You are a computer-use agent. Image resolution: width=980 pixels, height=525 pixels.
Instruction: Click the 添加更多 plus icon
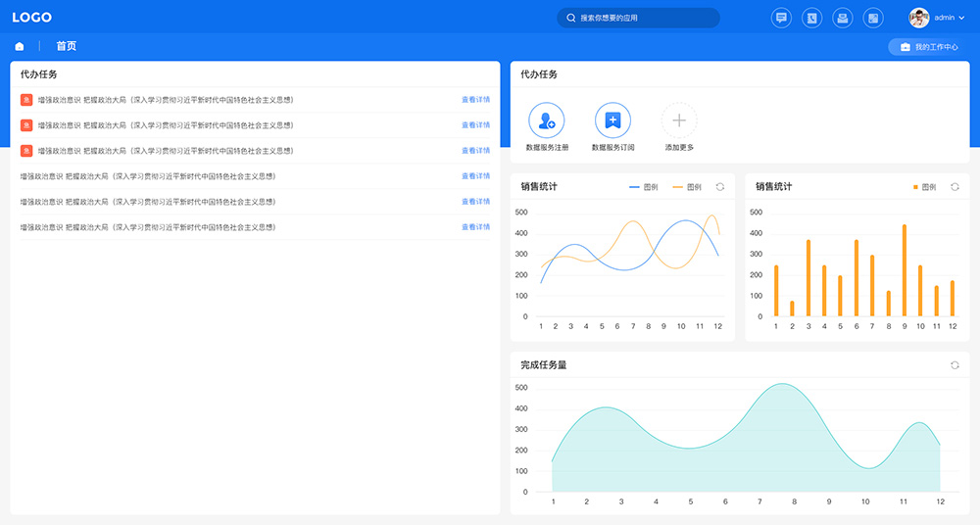[679, 120]
